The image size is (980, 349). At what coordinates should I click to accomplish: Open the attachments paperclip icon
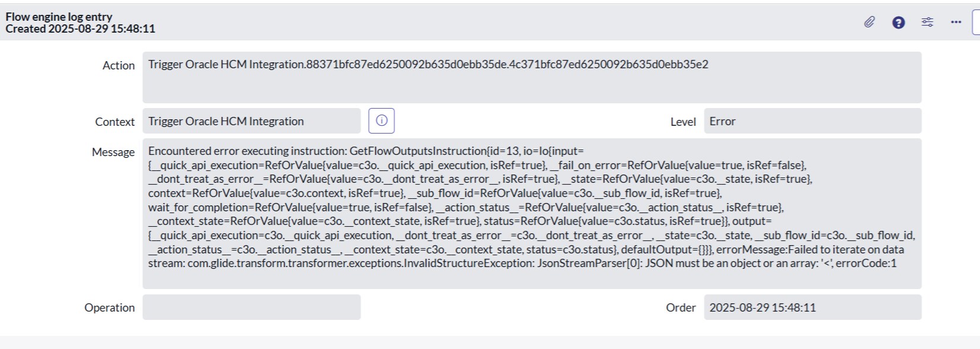tap(869, 23)
